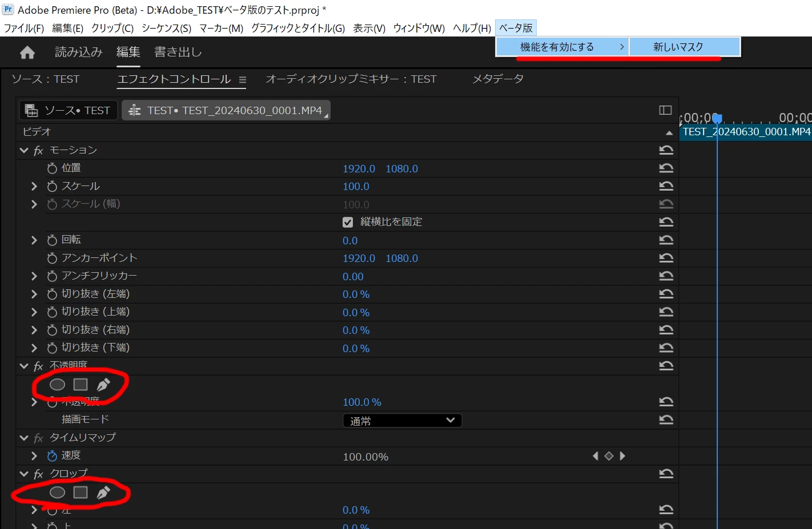Viewport: 812px width, 529px height.
Task: Edit 位置 horizontal value 1920.0
Action: [x=359, y=169]
